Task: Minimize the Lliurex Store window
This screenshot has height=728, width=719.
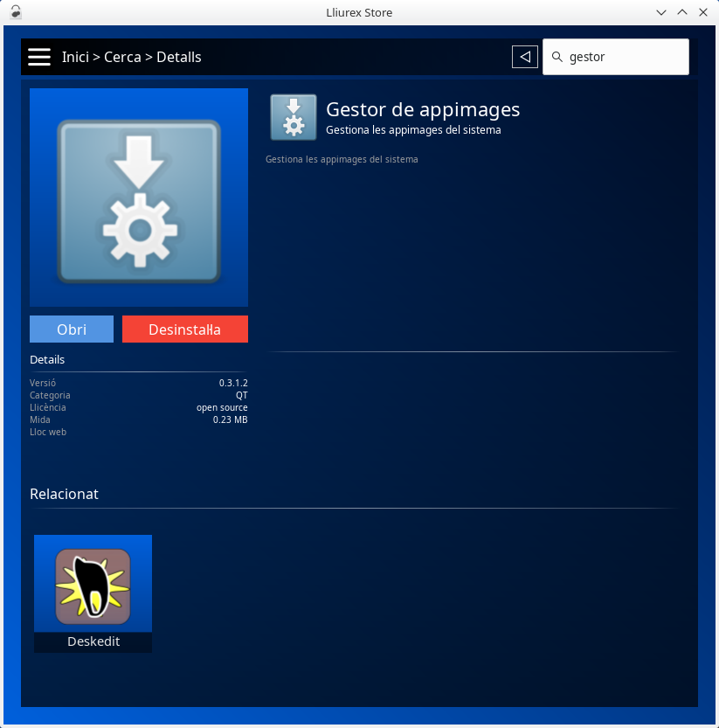Action: (661, 12)
